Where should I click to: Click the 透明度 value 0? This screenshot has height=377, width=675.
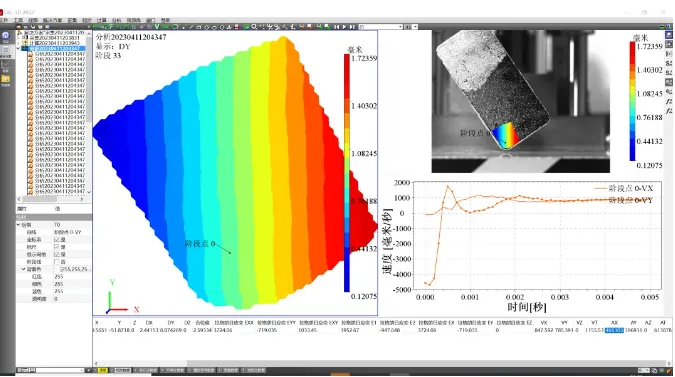point(56,299)
